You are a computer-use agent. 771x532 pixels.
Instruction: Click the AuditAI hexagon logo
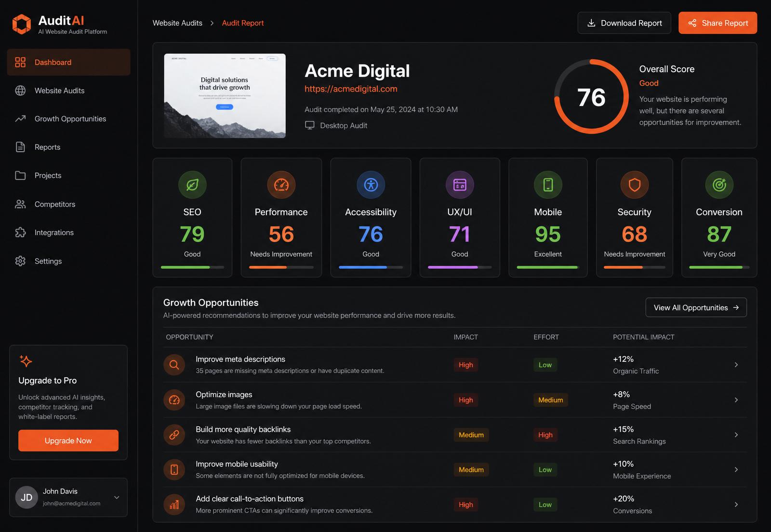click(22, 24)
